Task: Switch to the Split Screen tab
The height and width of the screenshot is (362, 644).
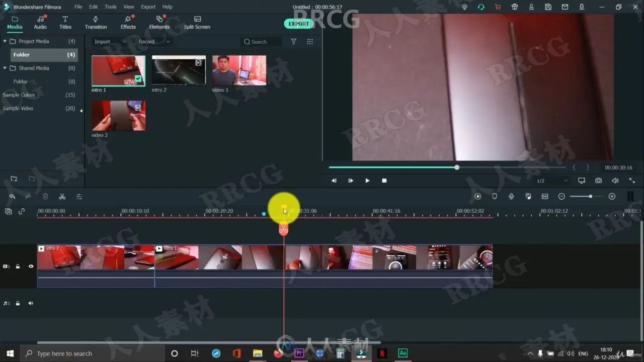Action: (197, 23)
